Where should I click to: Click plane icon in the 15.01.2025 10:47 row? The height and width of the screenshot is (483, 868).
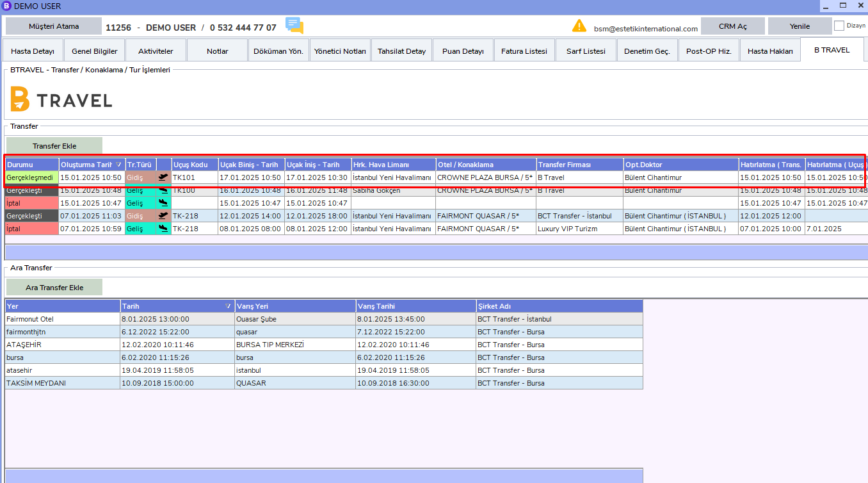tap(163, 203)
